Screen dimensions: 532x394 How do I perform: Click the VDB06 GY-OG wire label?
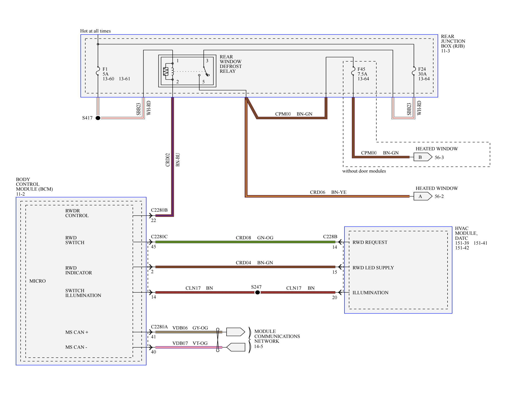pyautogui.click(x=190, y=328)
